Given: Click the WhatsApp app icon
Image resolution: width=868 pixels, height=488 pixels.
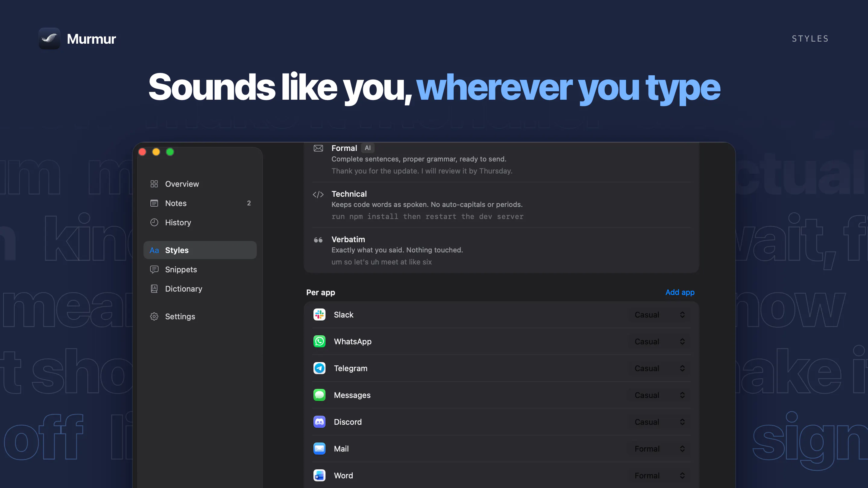Looking at the screenshot, I should tap(319, 341).
